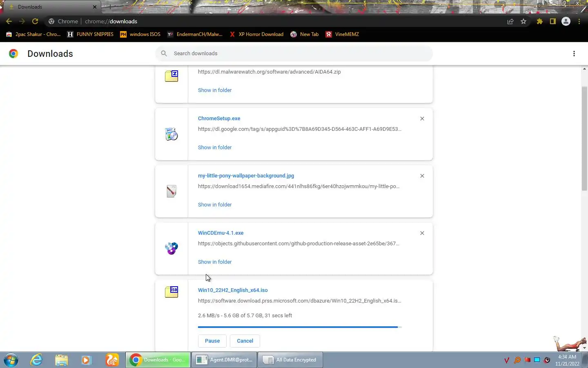Viewport: 588px width, 368px height.
Task: Click the dl.google.com source URL text
Action: pyautogui.click(x=300, y=129)
